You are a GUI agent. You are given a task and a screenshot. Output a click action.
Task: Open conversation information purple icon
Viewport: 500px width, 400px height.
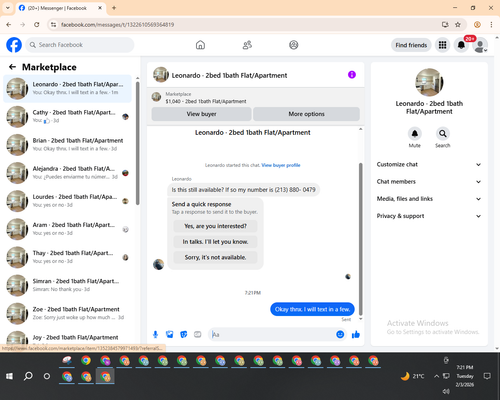point(352,75)
